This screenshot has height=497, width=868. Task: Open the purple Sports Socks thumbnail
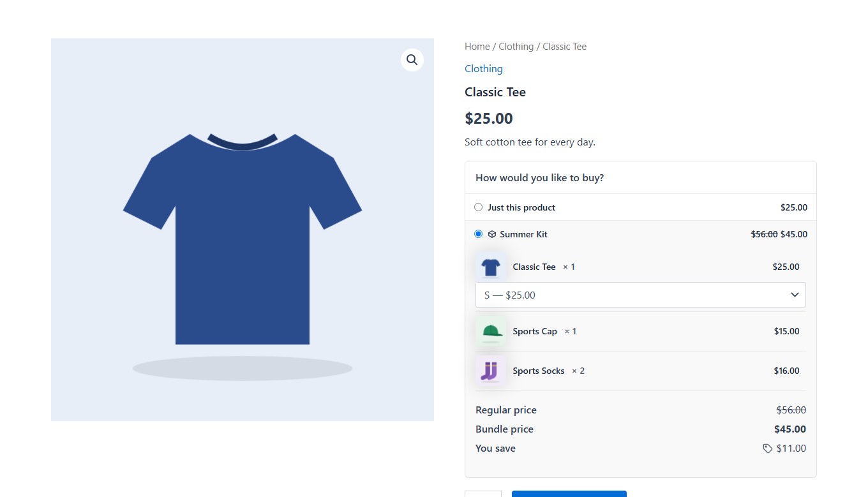pyautogui.click(x=491, y=371)
